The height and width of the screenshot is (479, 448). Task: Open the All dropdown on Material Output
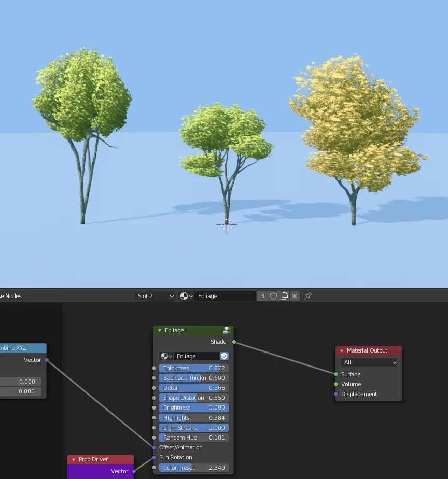368,362
